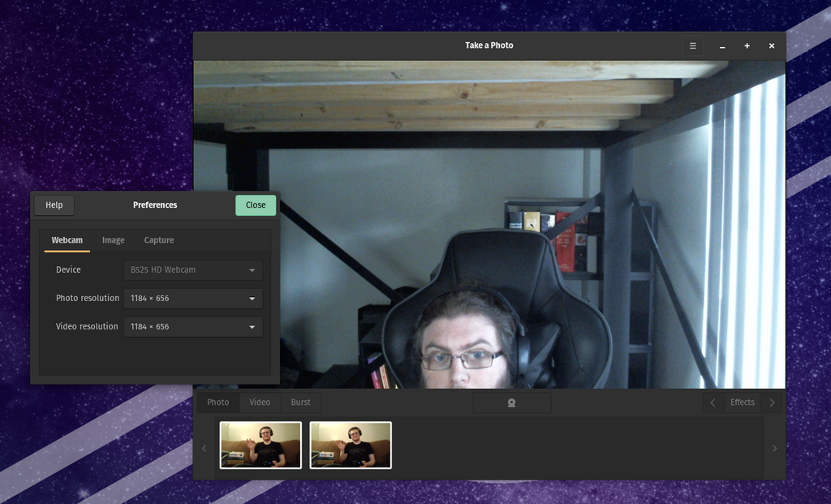Open the hamburger menu in Take a Photo window
831x504 pixels.
point(692,46)
